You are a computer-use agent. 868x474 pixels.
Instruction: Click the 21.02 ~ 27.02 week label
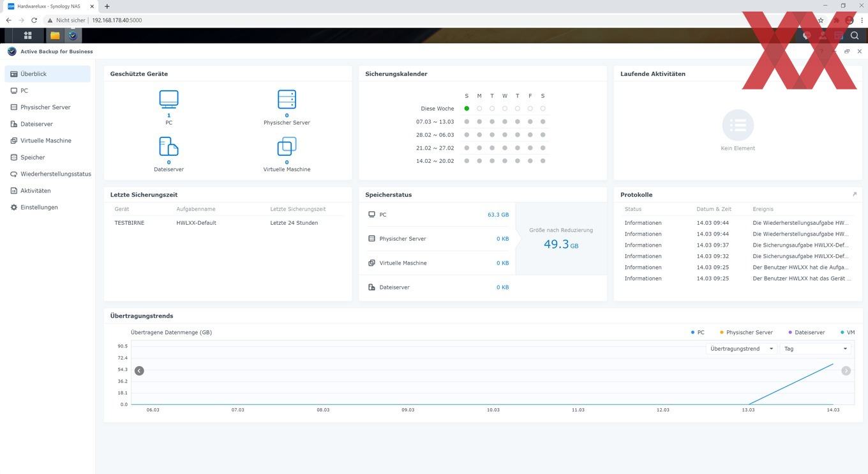point(435,148)
